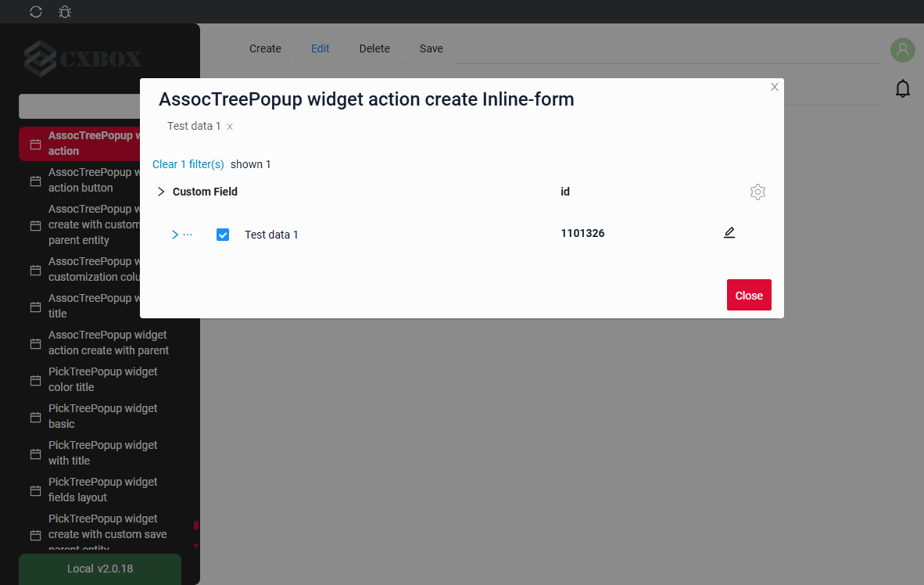
Task: Click the sidebar scrollbar thumb
Action: [196, 525]
